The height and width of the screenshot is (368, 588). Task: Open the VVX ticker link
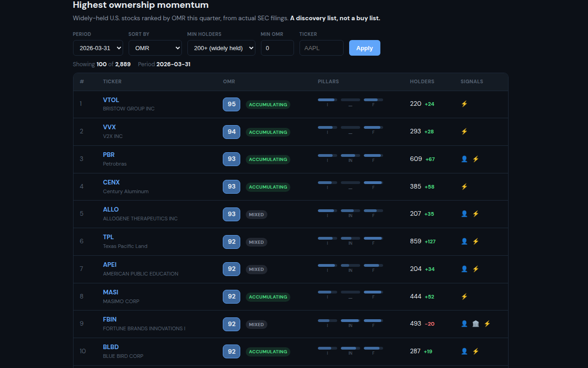point(109,127)
